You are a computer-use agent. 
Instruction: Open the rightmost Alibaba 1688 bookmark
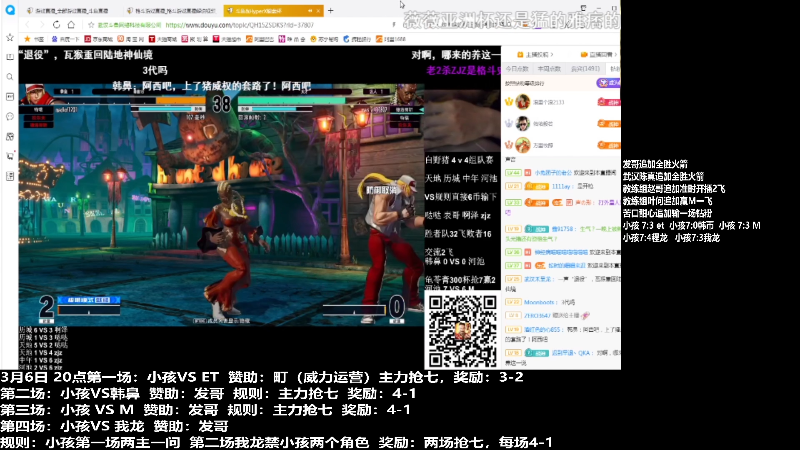[391, 39]
